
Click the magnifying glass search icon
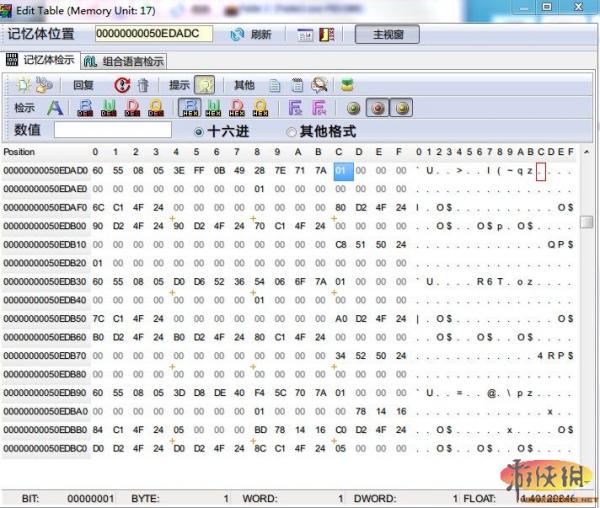point(319,85)
